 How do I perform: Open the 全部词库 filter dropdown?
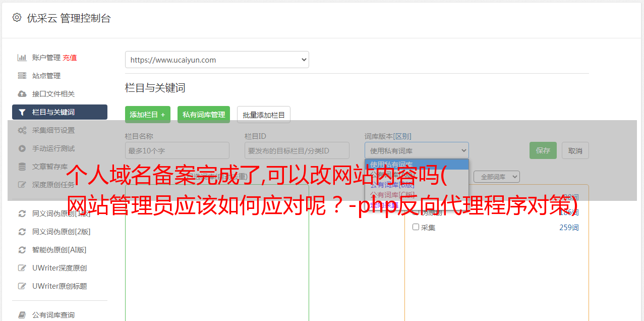click(x=497, y=177)
